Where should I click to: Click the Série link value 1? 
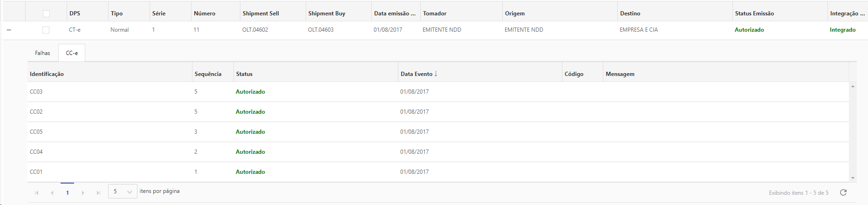click(x=153, y=30)
